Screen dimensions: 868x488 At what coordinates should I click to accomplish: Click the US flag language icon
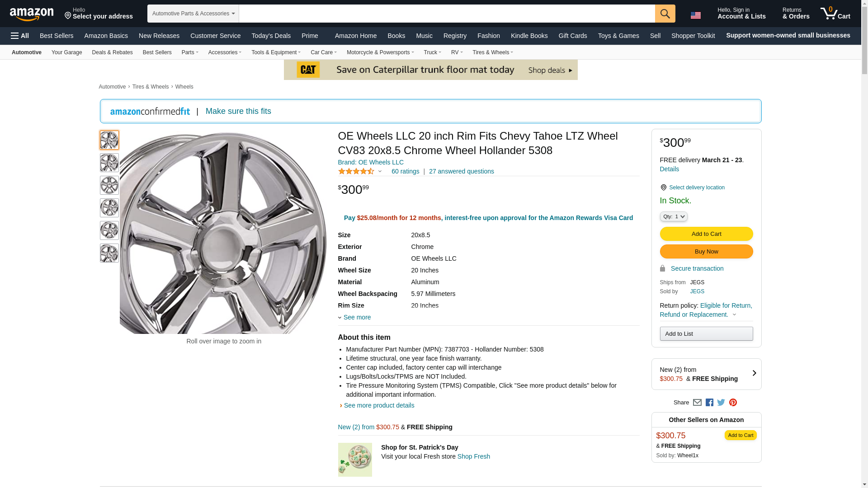695,15
